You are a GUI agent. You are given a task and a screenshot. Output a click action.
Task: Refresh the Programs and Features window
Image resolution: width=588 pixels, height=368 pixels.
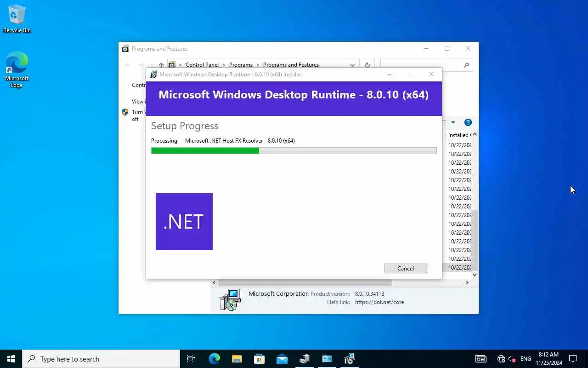point(367,65)
